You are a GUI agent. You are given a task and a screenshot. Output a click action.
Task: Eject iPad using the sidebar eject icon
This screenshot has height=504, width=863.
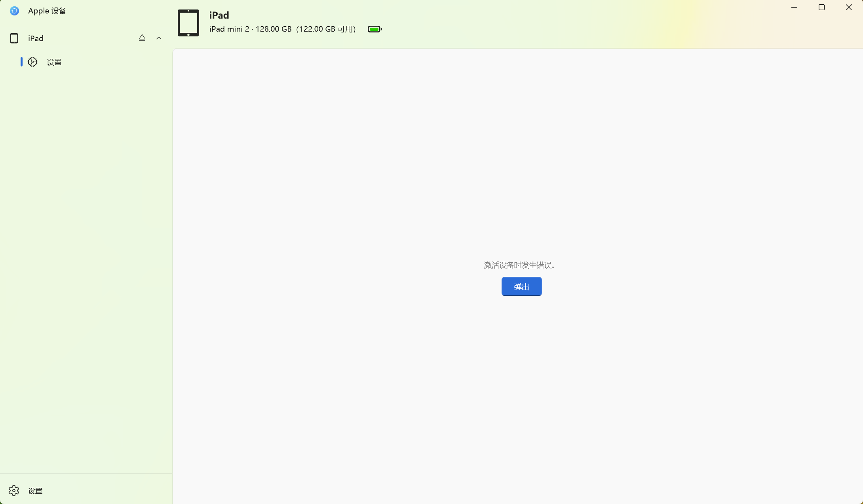pos(142,38)
